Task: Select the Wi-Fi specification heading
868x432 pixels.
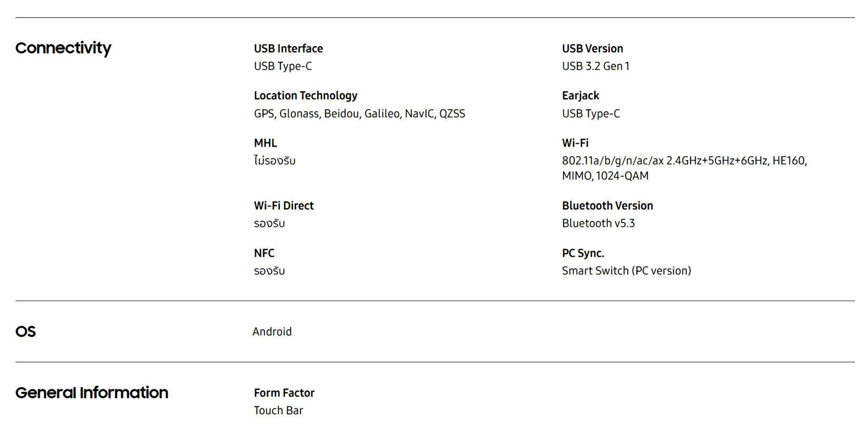Action: (x=575, y=143)
